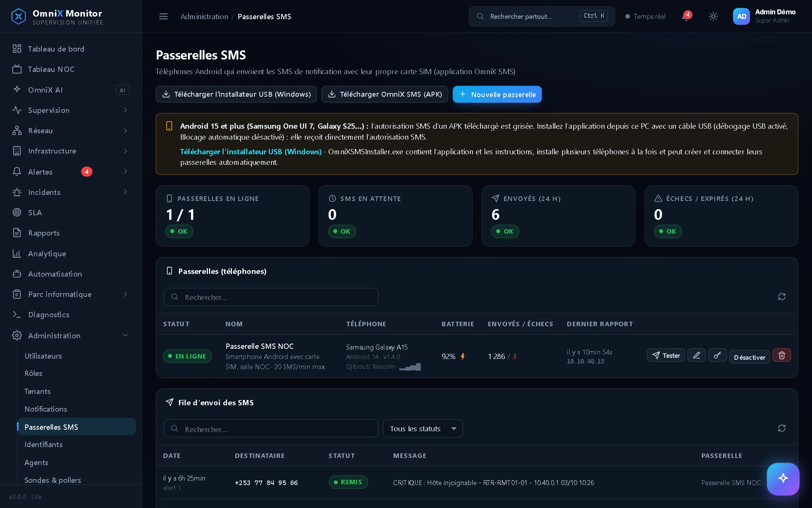Click Nouvelle passerelle button
The height and width of the screenshot is (508, 812).
coord(497,94)
